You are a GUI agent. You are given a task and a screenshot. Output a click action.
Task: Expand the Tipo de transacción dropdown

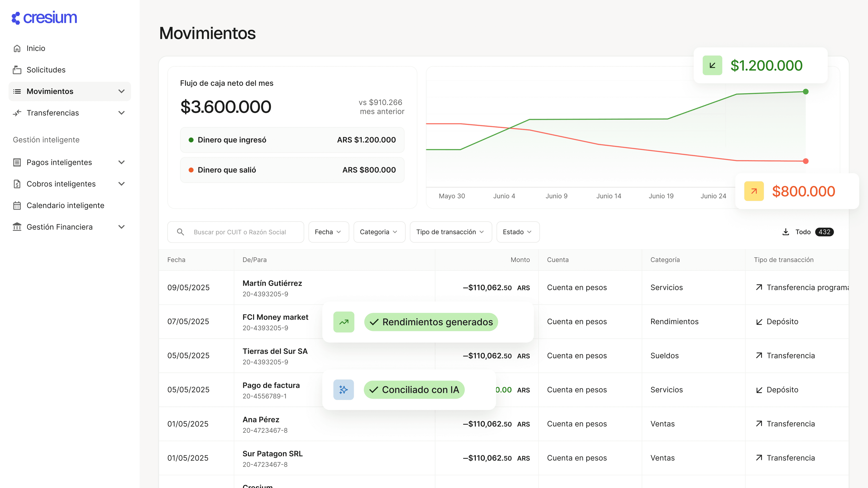(x=451, y=232)
